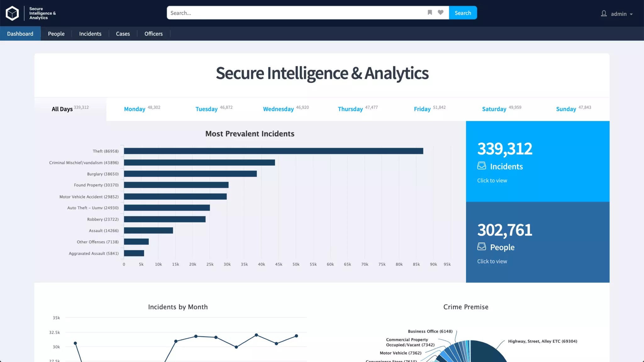
Task: Click to view under 302,761 People
Action: [x=492, y=261]
